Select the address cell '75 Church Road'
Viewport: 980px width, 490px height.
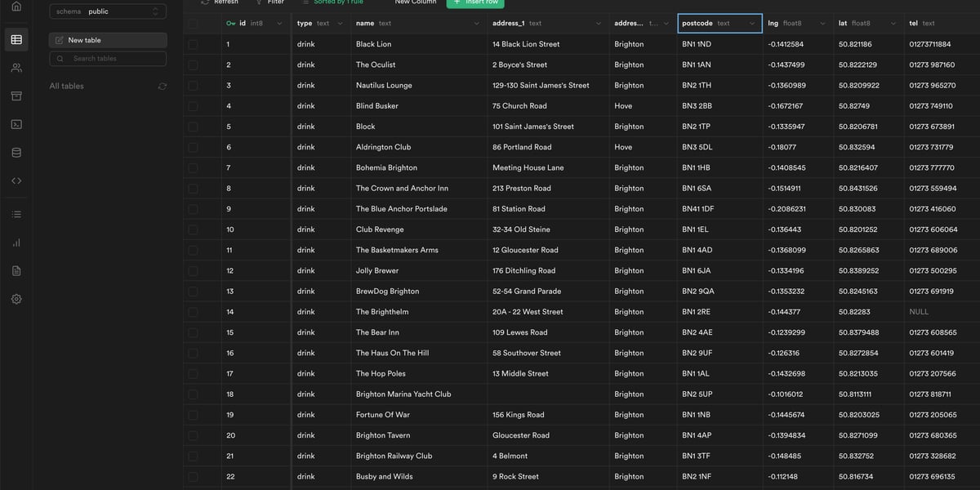[x=548, y=106]
